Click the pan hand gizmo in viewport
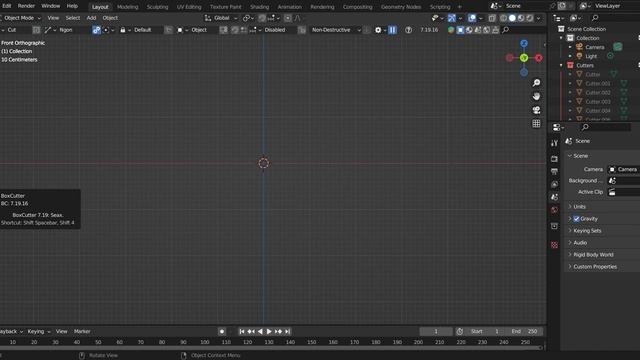This screenshot has height=360, width=640. 536,96
